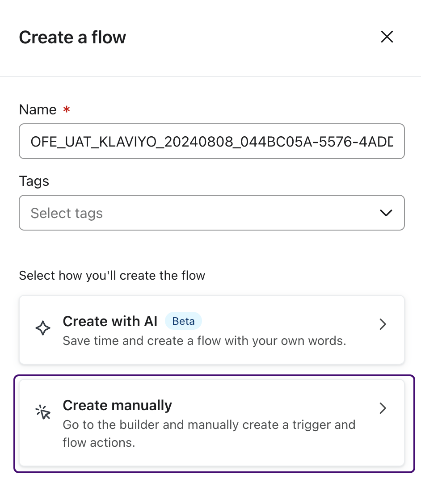
Task: Expand the Create with AI option
Action: point(212,329)
